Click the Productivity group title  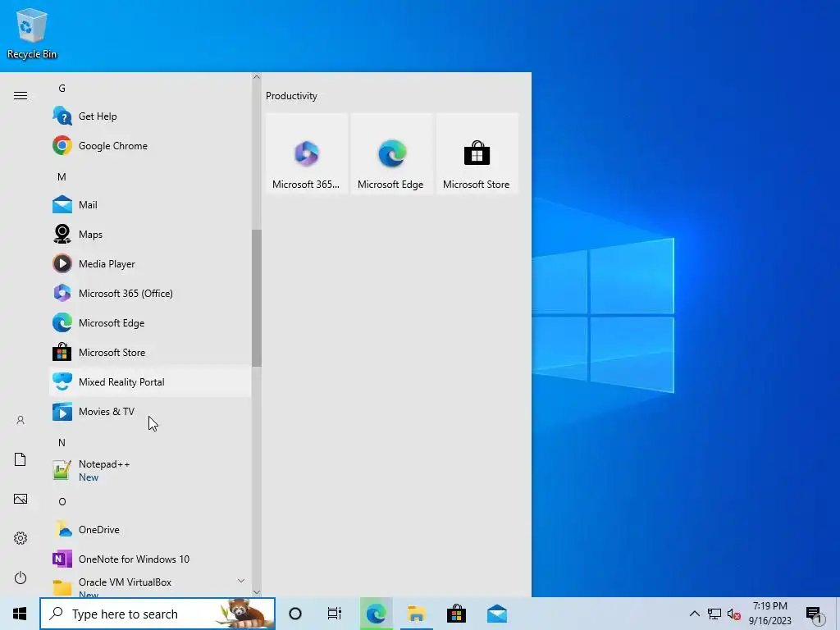click(x=291, y=96)
